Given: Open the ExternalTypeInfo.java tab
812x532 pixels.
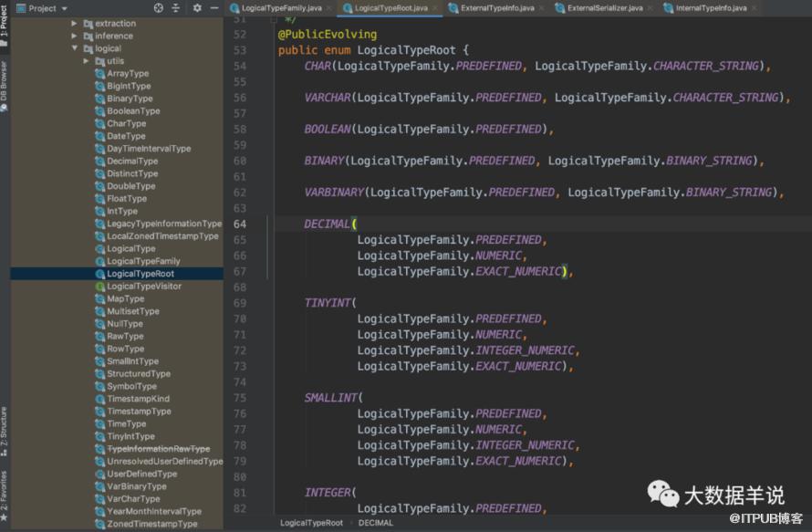Looking at the screenshot, I should point(496,8).
